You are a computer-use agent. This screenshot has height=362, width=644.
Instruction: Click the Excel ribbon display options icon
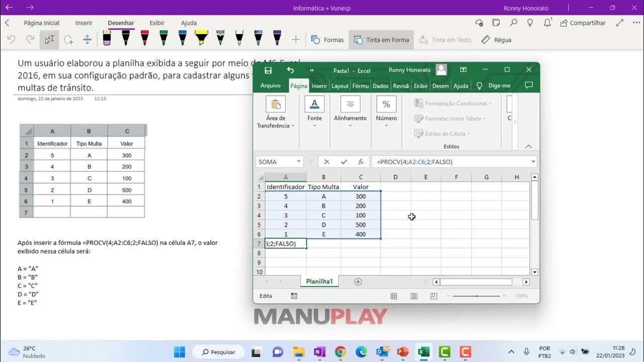pos(463,70)
